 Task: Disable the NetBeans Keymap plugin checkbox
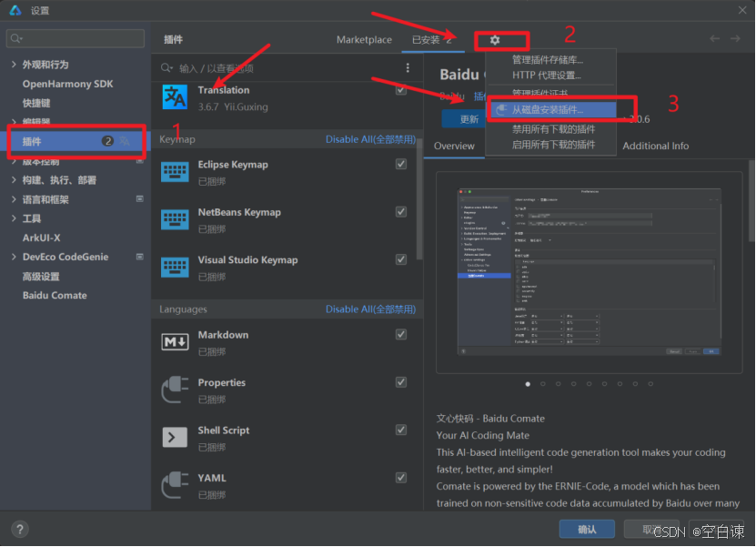tap(401, 212)
